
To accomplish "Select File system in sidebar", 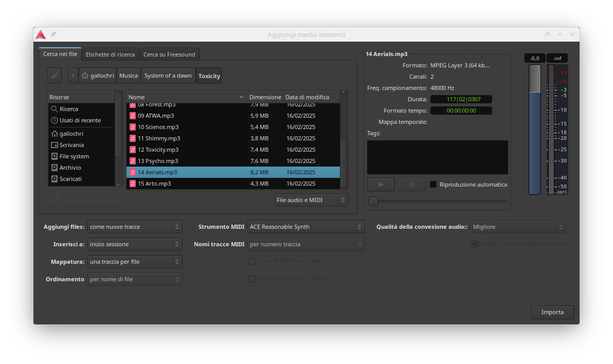I will 74,156.
